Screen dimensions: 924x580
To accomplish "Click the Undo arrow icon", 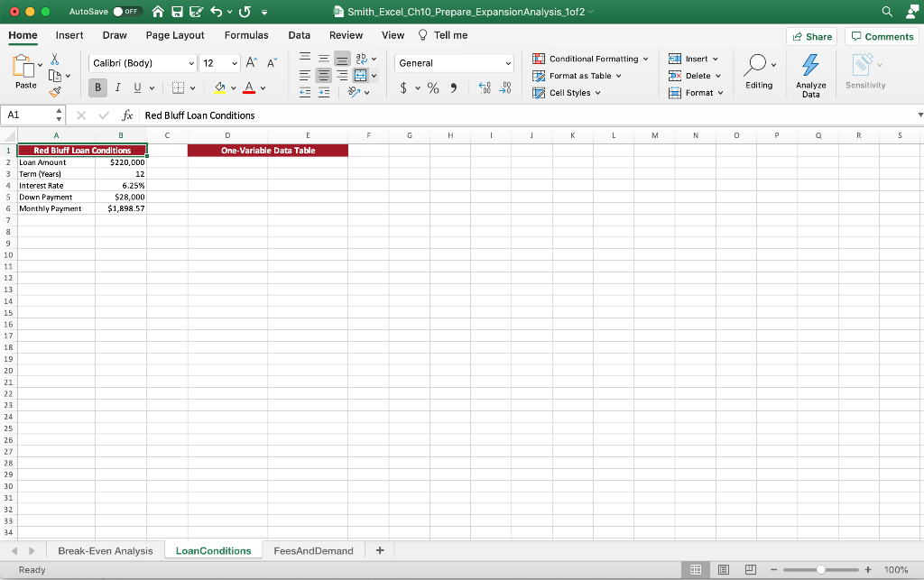I will point(217,11).
